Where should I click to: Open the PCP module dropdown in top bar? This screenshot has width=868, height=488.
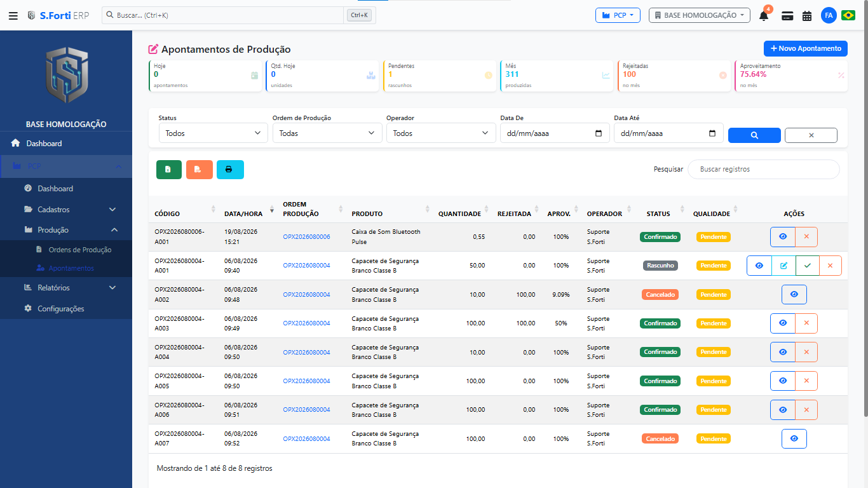[x=618, y=15]
